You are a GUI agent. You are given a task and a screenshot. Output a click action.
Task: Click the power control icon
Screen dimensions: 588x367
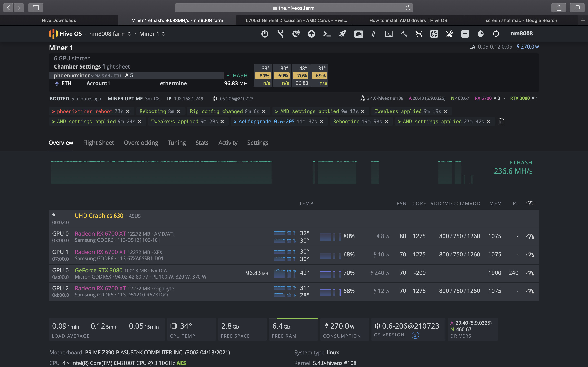point(265,34)
